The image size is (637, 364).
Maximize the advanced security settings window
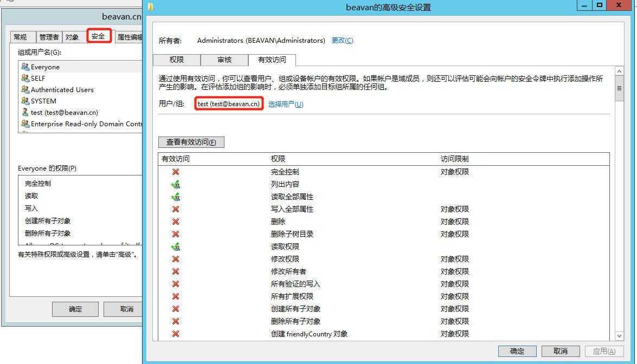pos(599,5)
